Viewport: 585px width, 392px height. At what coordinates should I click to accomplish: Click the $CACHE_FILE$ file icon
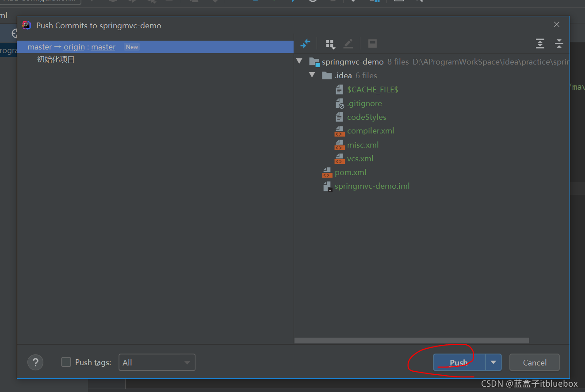(339, 89)
